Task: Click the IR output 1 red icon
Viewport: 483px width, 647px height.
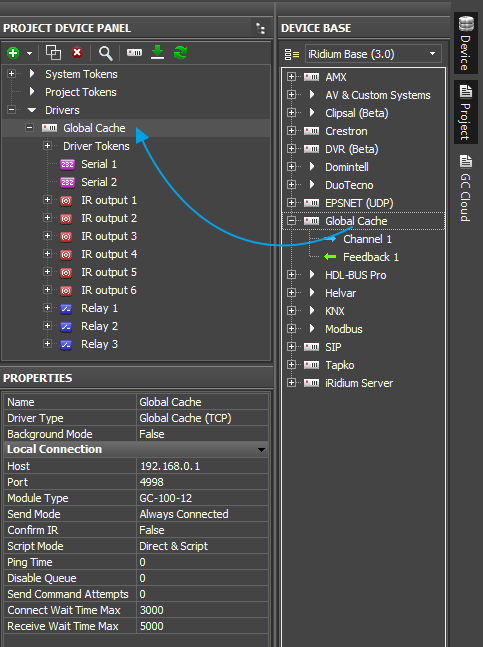Action: click(x=66, y=201)
